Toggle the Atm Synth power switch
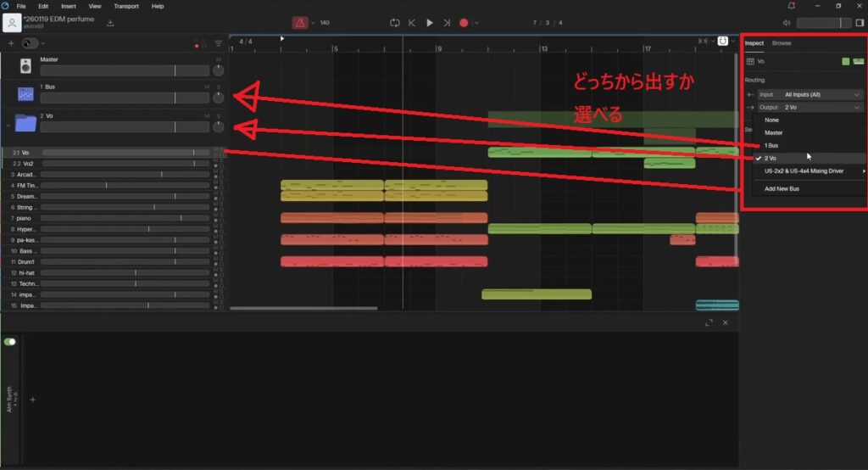The height and width of the screenshot is (470, 868). click(10, 342)
